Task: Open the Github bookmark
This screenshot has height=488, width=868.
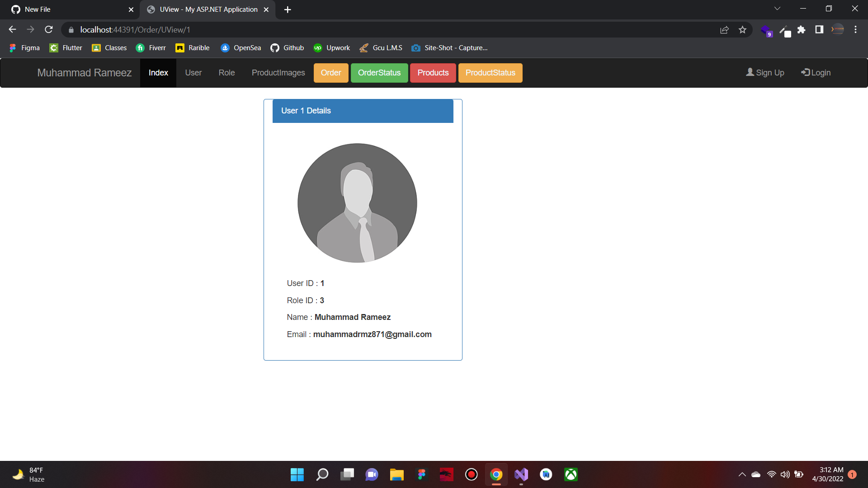Action: (x=287, y=47)
